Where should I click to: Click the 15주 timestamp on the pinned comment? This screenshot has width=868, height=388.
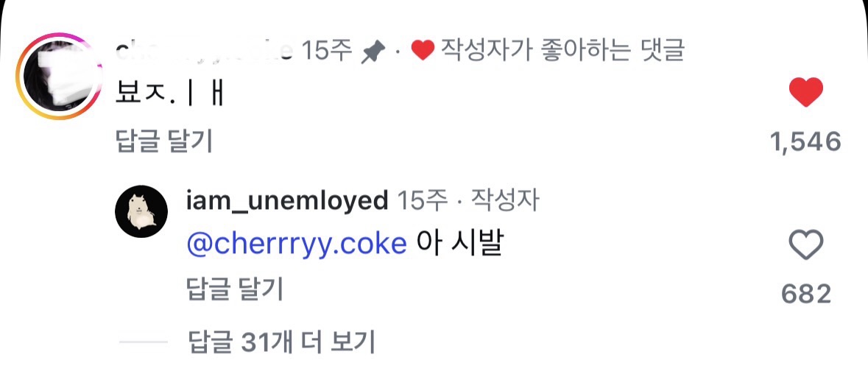[328, 51]
